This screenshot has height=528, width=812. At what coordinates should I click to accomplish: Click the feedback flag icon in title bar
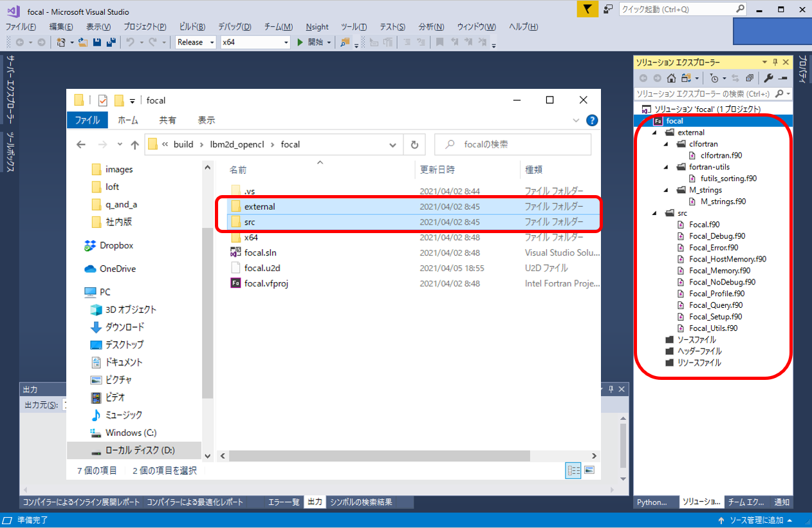[587, 9]
